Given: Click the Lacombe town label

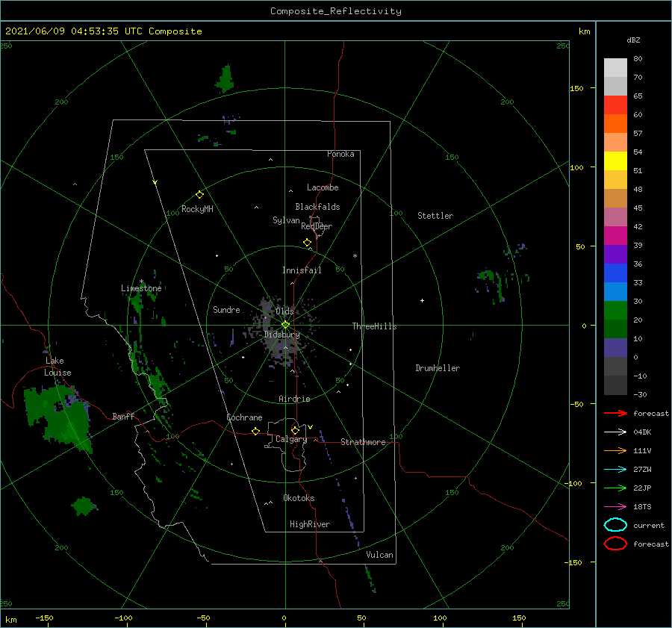Looking at the screenshot, I should 323,187.
